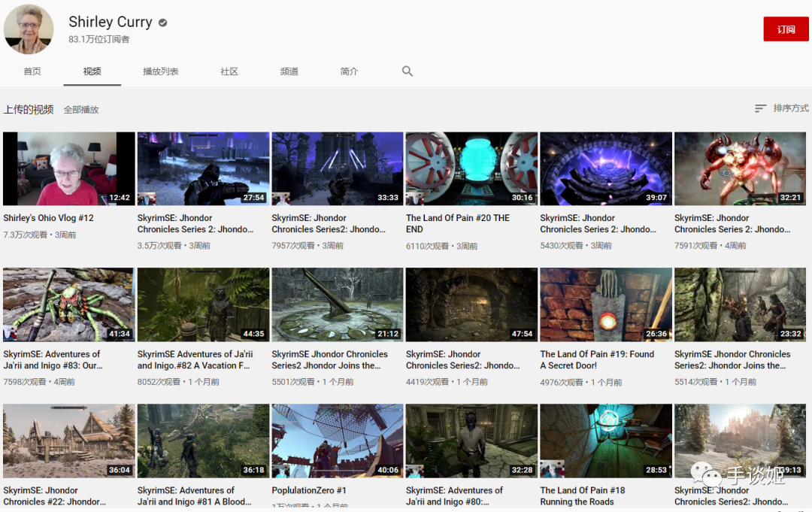Open the 26:36 Secret Door thumbnail
This screenshot has width=812, height=512.
point(606,304)
